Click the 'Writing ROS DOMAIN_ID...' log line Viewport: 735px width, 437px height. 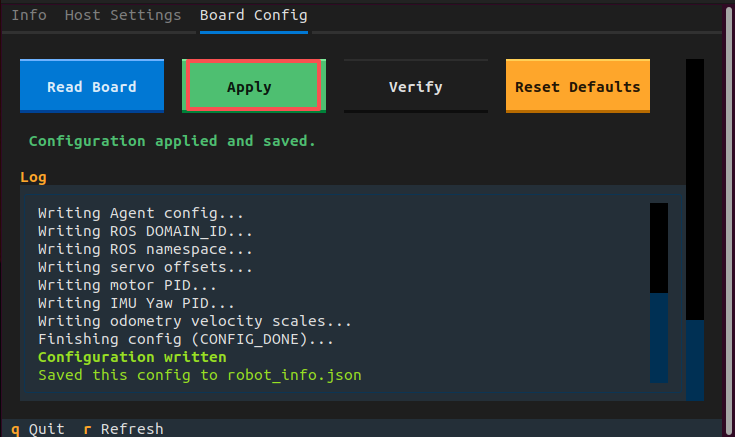coord(145,231)
